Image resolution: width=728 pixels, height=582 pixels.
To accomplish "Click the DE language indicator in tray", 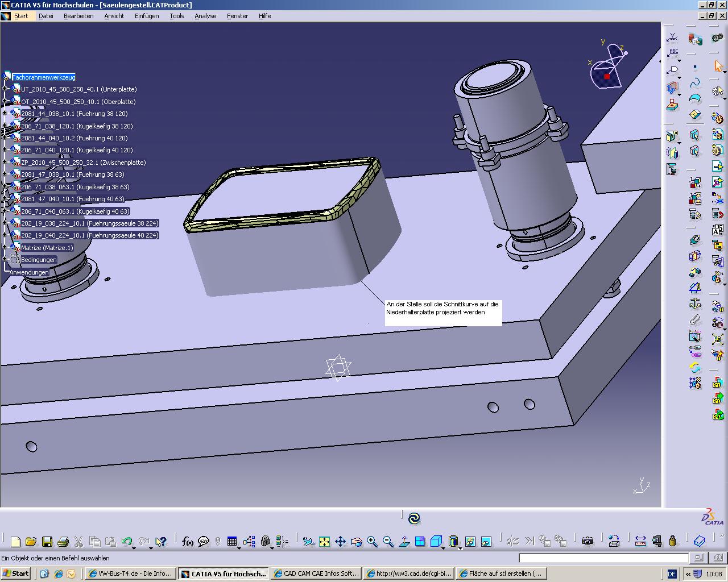I will click(x=672, y=574).
